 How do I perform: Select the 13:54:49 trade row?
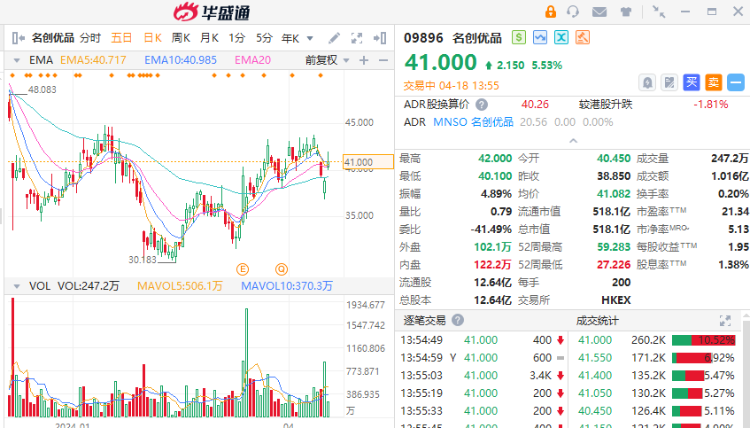[x=482, y=340]
